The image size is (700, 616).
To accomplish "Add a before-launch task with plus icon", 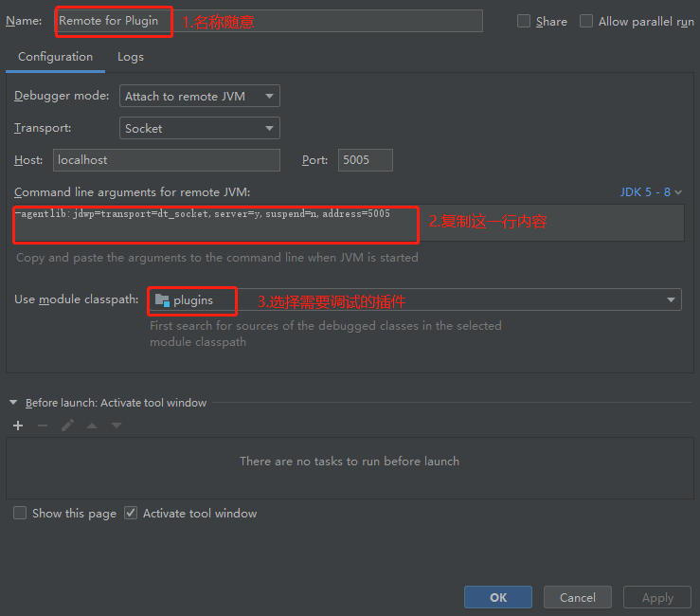I will coord(18,426).
